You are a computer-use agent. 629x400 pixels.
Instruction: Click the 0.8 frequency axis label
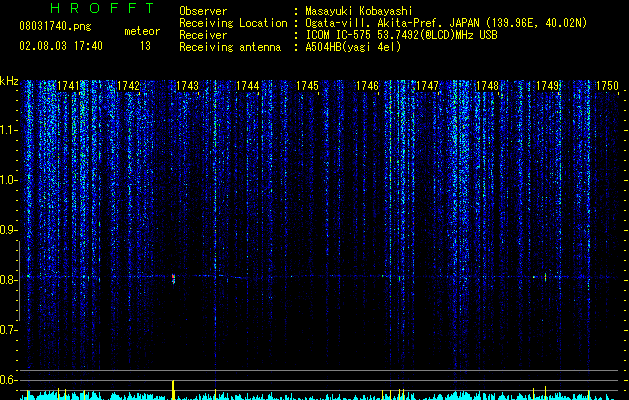coord(9,280)
